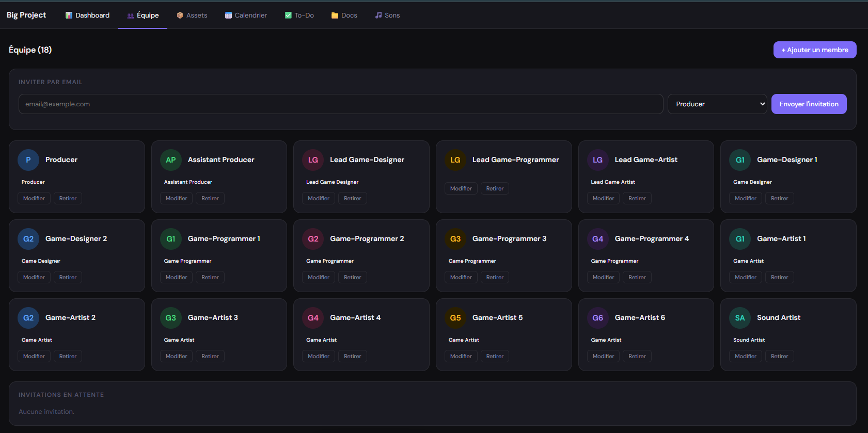The width and height of the screenshot is (868, 433).
Task: Switch to the Sons tab
Action: point(387,15)
